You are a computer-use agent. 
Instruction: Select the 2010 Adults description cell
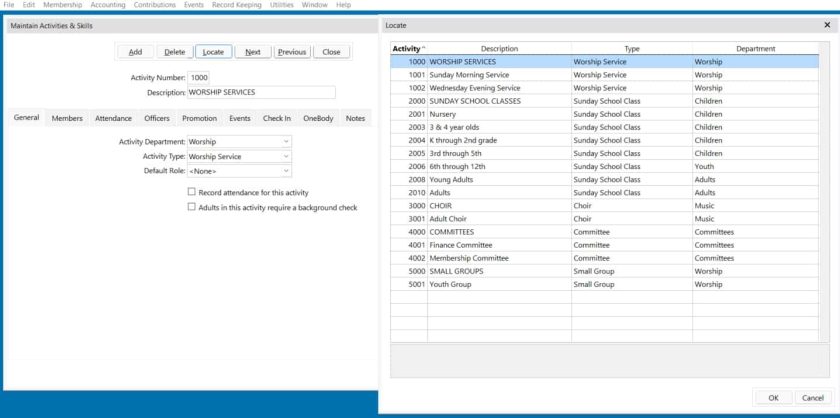click(x=499, y=192)
